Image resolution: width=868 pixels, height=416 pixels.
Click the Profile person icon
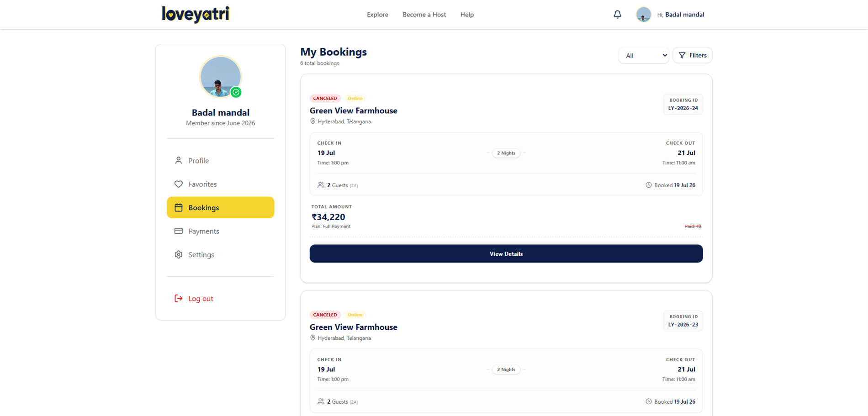pyautogui.click(x=179, y=161)
